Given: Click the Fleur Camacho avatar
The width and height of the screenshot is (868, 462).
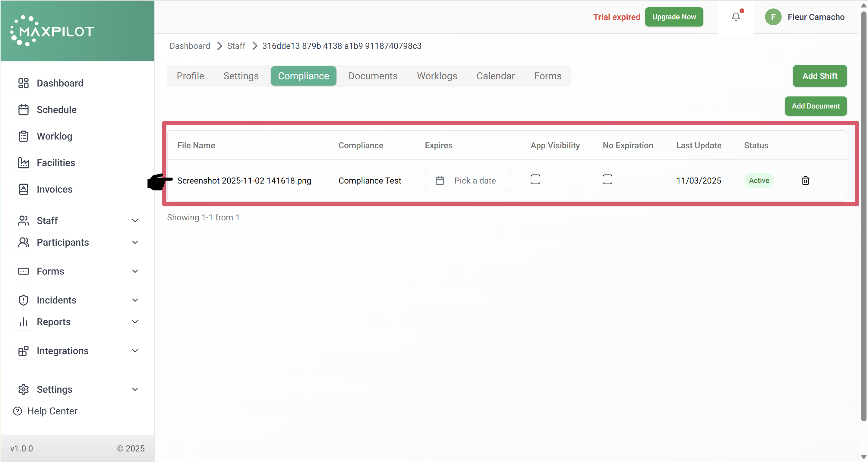Looking at the screenshot, I should click(x=773, y=17).
